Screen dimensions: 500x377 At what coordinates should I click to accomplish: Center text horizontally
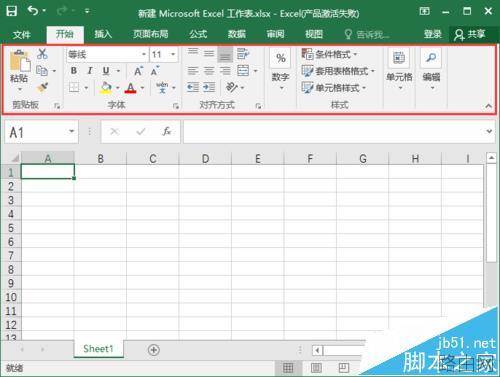[x=209, y=71]
